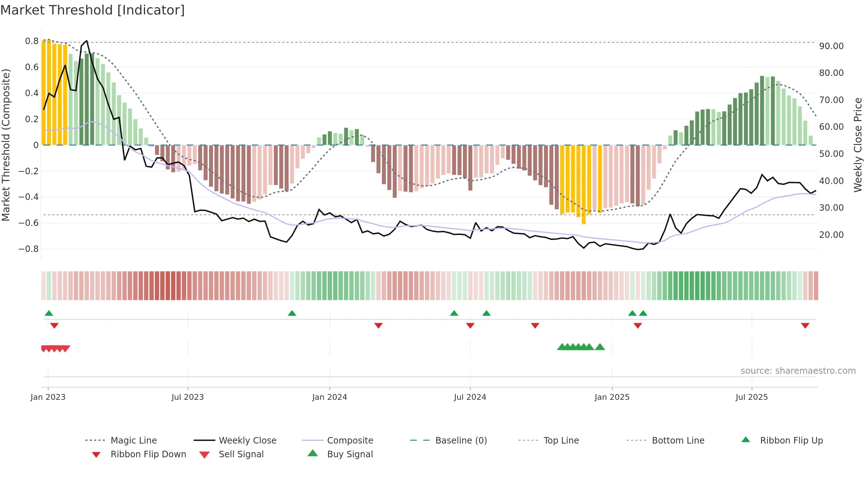Click the last buy signal marker before Jan 2025

point(600,347)
